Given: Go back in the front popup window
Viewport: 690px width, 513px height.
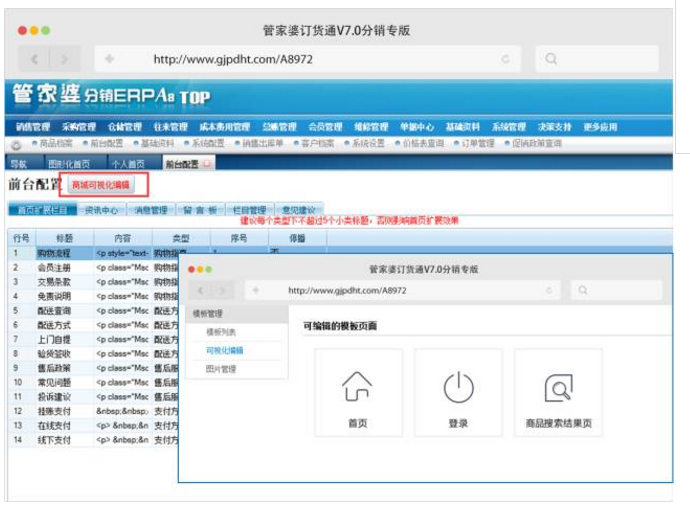Looking at the screenshot, I should [x=201, y=290].
